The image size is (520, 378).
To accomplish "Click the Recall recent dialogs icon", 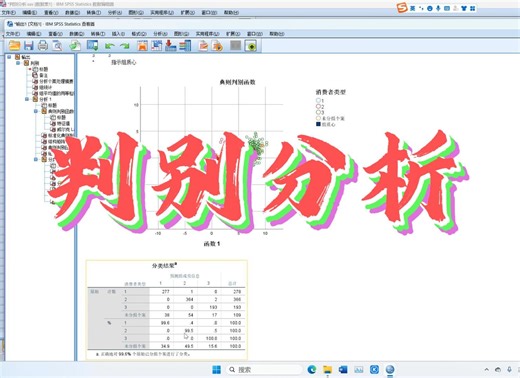I will (x=92, y=45).
